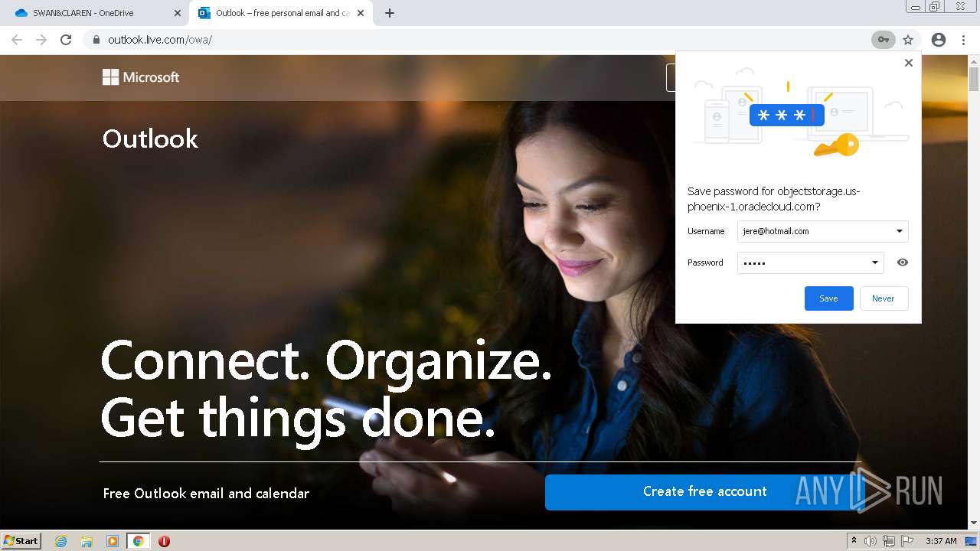Open a new browser tab
Viewport: 980px width, 551px height.
(x=390, y=13)
